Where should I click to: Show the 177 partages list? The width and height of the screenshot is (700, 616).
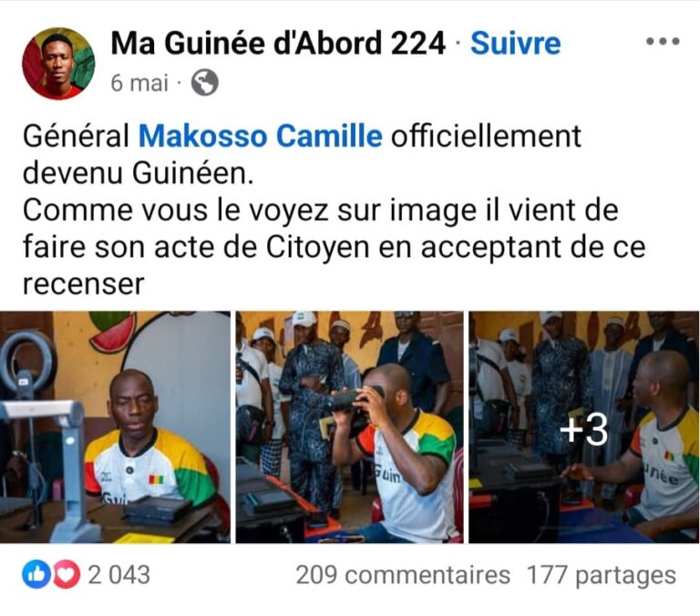click(x=602, y=575)
